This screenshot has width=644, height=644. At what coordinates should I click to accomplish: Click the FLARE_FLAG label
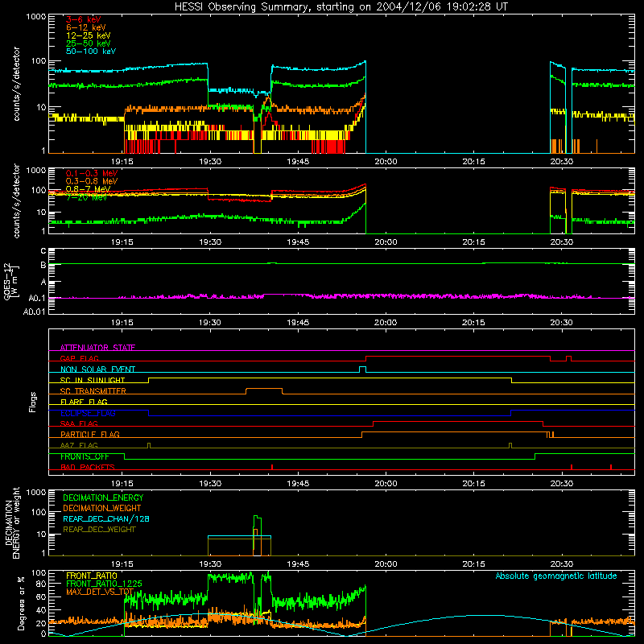point(84,402)
